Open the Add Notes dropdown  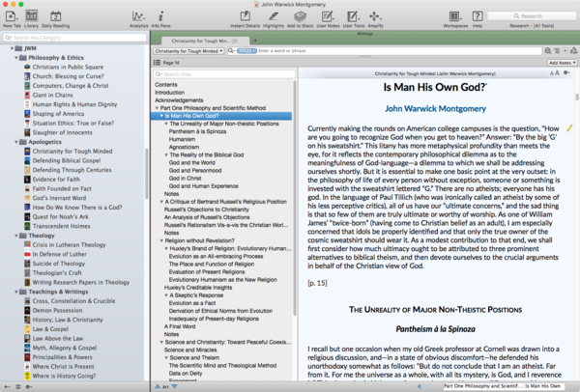click(x=562, y=63)
